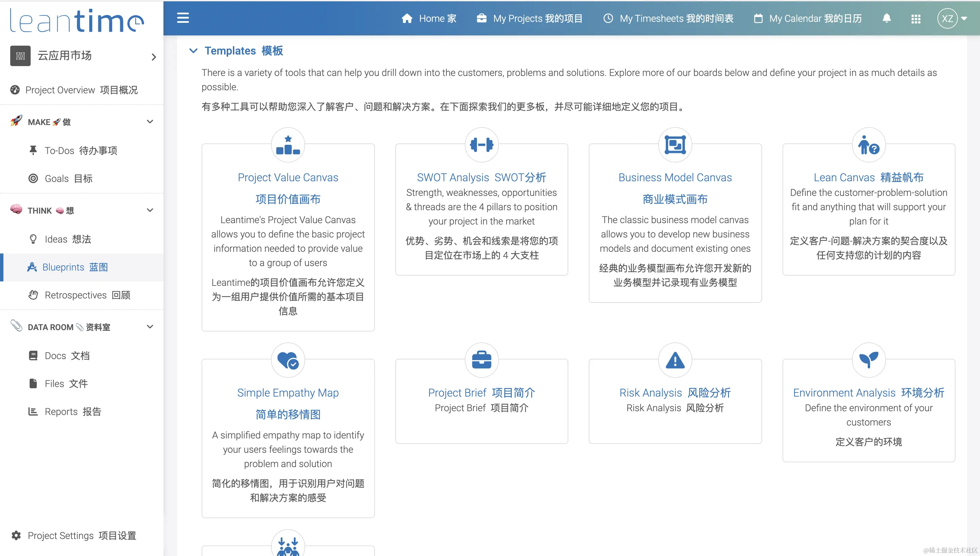Click the Reports chart icon
Image resolution: width=980 pixels, height=556 pixels.
(x=33, y=411)
